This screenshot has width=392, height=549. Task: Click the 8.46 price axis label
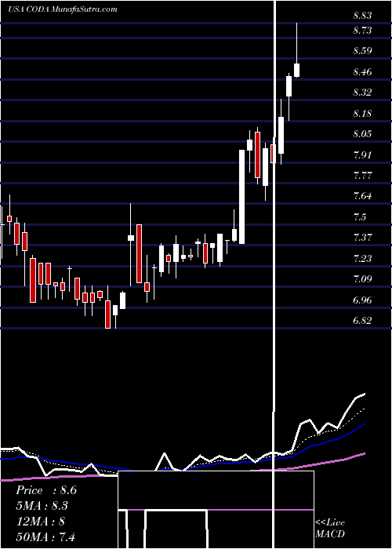pyautogui.click(x=362, y=72)
